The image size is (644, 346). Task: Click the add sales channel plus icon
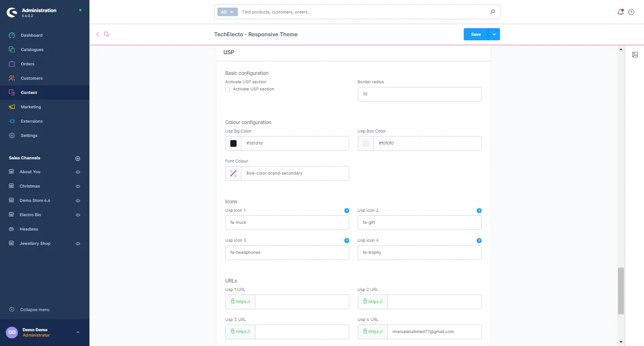77,158
